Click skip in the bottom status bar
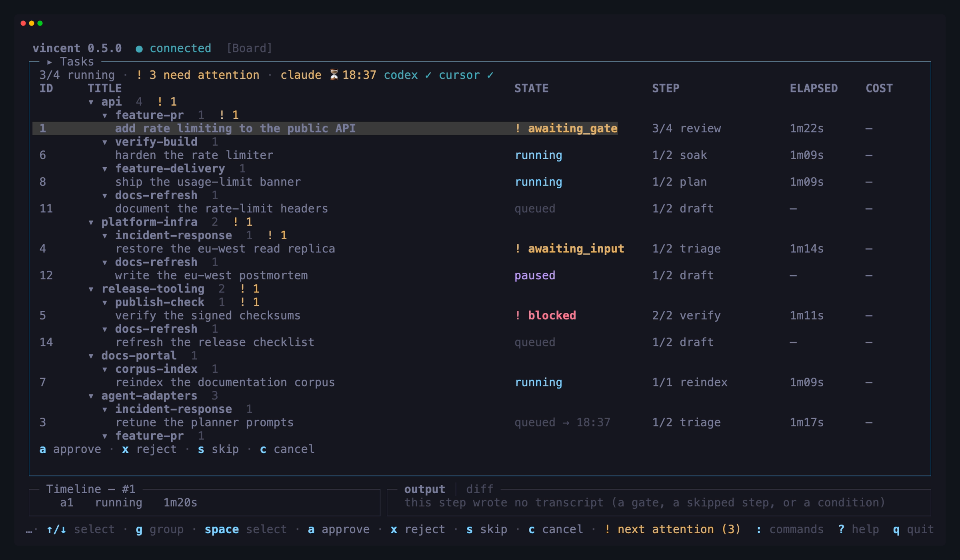This screenshot has height=560, width=960. pyautogui.click(x=487, y=530)
